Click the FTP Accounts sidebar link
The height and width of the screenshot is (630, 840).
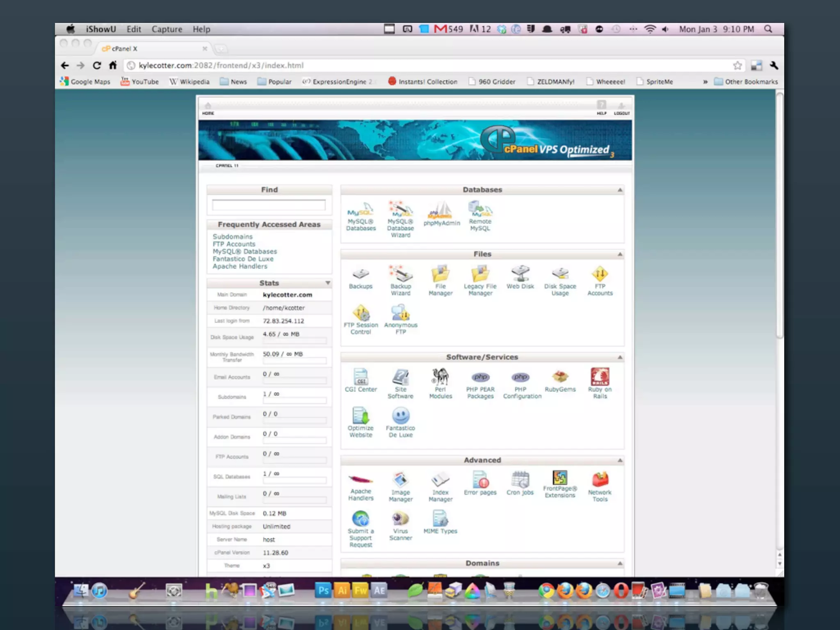[x=234, y=244]
